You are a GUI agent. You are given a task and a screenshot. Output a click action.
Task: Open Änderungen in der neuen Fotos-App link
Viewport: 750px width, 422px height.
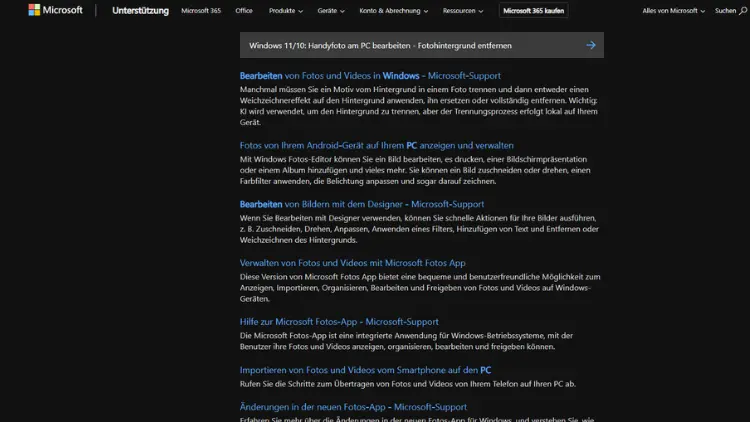tap(353, 407)
